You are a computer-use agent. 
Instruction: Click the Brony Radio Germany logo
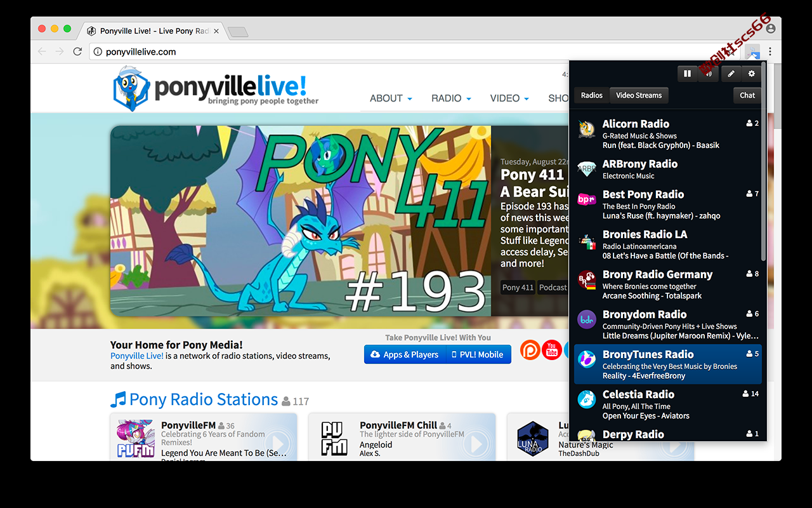coord(587,279)
